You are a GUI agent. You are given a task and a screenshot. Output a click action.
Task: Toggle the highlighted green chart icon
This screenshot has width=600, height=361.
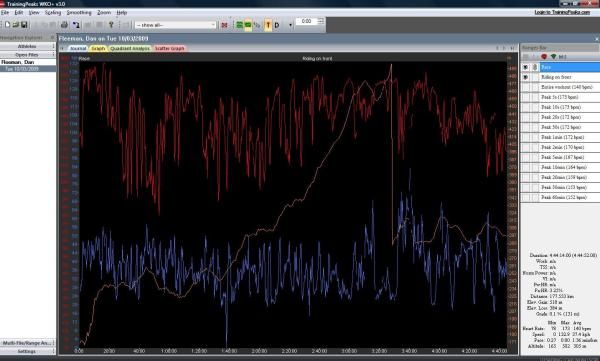tap(248, 25)
